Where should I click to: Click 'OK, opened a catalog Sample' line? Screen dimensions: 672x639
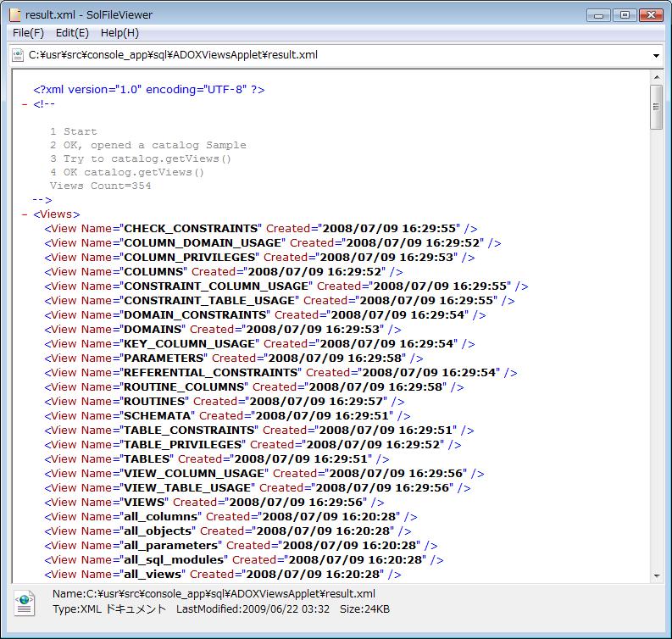[x=147, y=145]
